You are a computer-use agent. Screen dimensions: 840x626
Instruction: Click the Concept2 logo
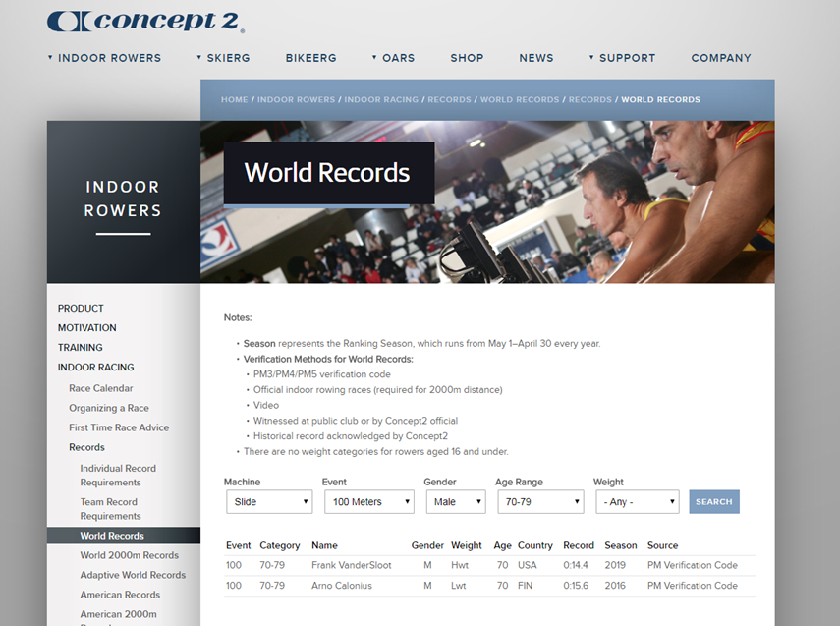[145, 22]
